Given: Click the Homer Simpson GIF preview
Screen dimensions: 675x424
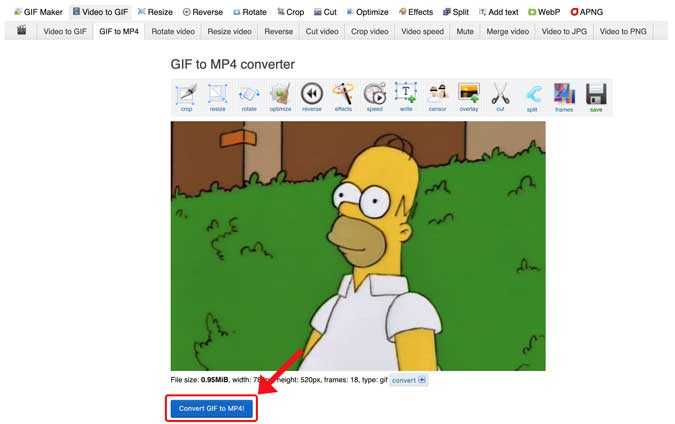Looking at the screenshot, I should (x=358, y=246).
